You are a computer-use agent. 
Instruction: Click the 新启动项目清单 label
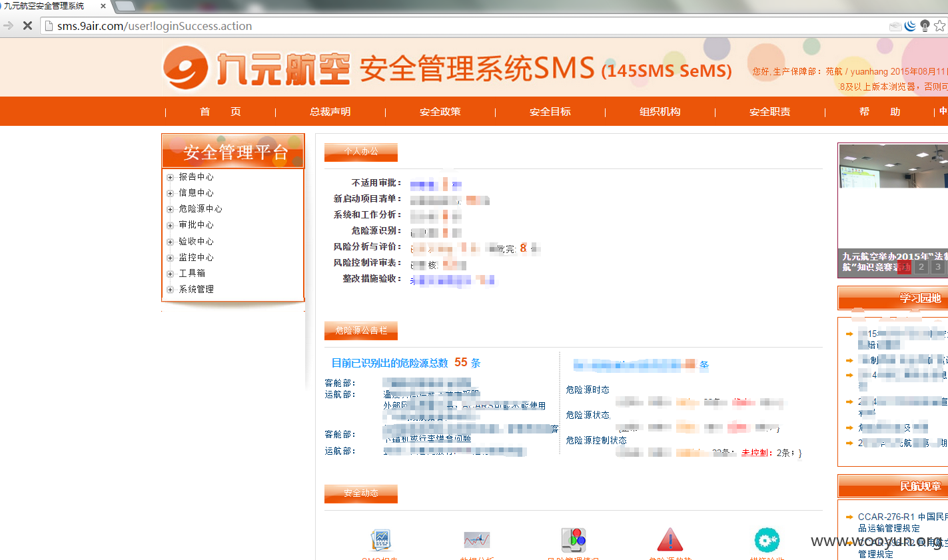368,198
